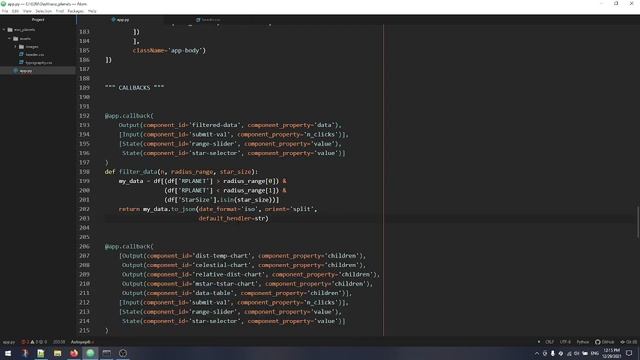640x360 pixels.
Task: Open linter errors count in status bar
Action: click(25, 342)
